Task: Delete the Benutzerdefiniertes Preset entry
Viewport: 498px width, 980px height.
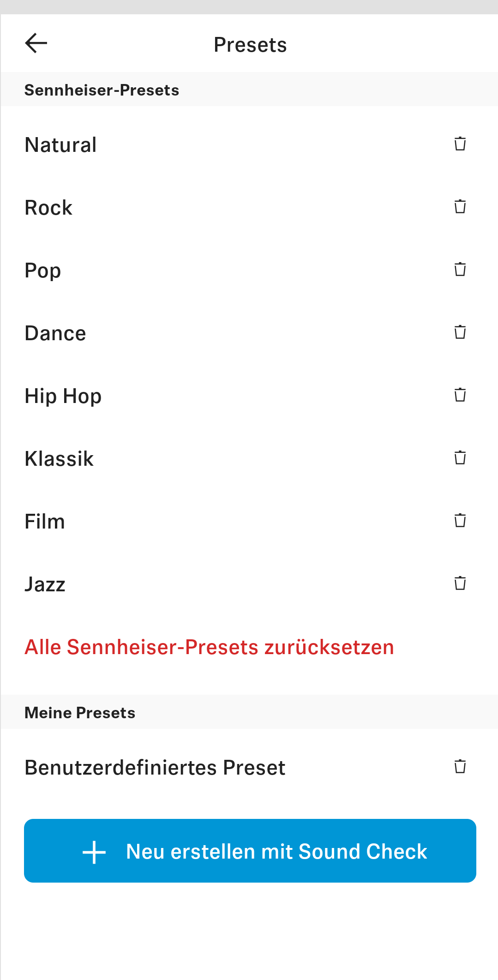Action: (x=460, y=767)
